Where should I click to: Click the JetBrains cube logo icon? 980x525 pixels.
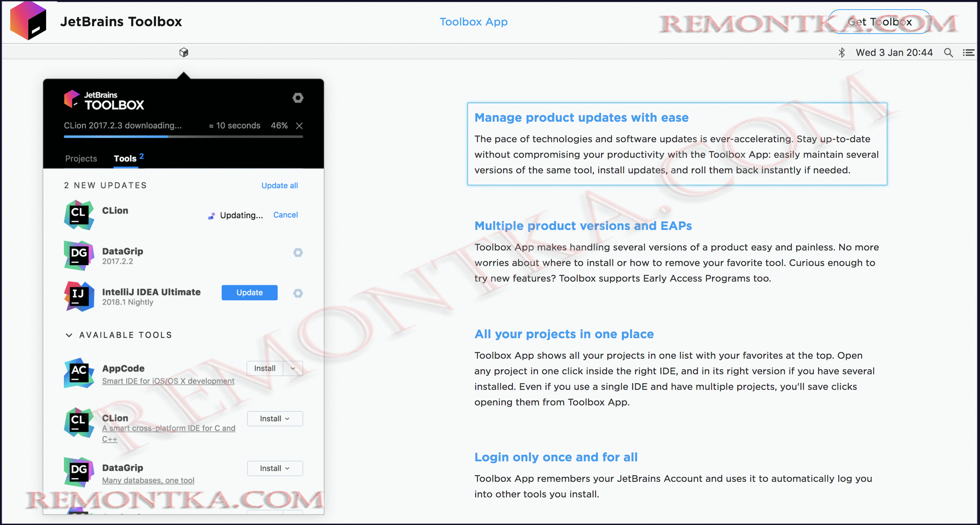coord(29,22)
